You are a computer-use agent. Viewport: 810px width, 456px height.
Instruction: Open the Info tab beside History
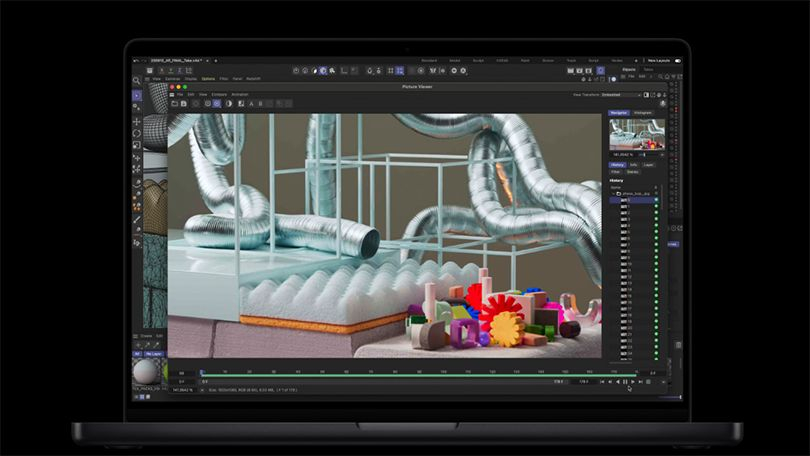pyautogui.click(x=633, y=164)
